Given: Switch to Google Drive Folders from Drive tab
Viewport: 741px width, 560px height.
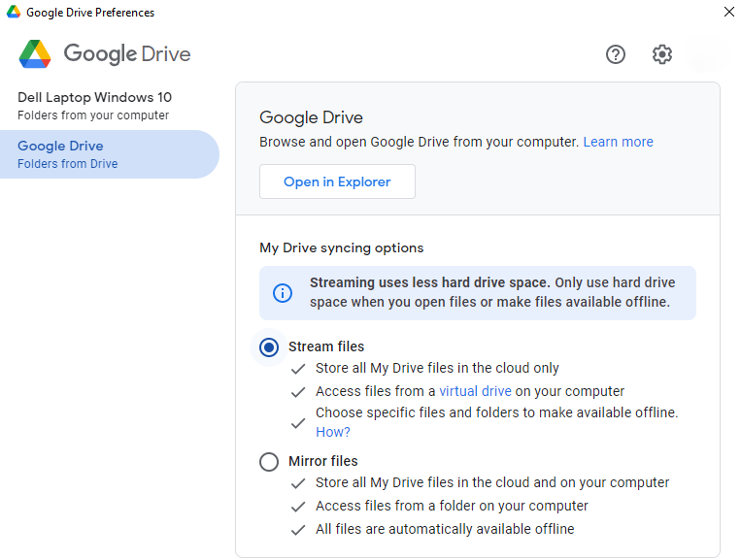Looking at the screenshot, I should (x=110, y=154).
